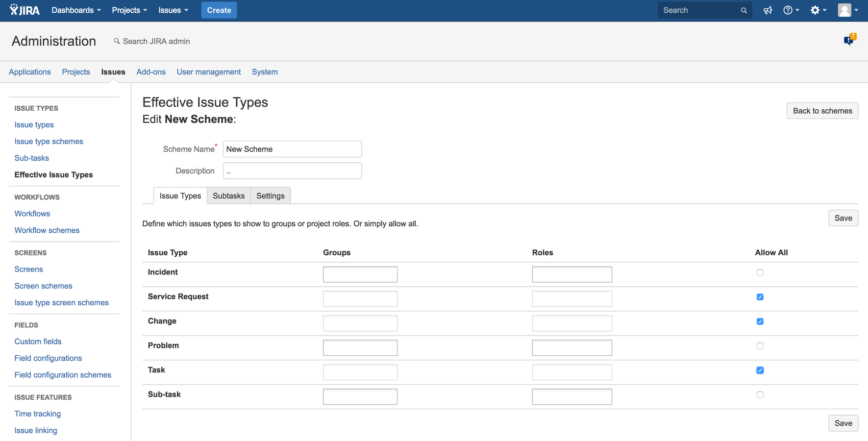
Task: Open Field configurations link
Action: 48,358
